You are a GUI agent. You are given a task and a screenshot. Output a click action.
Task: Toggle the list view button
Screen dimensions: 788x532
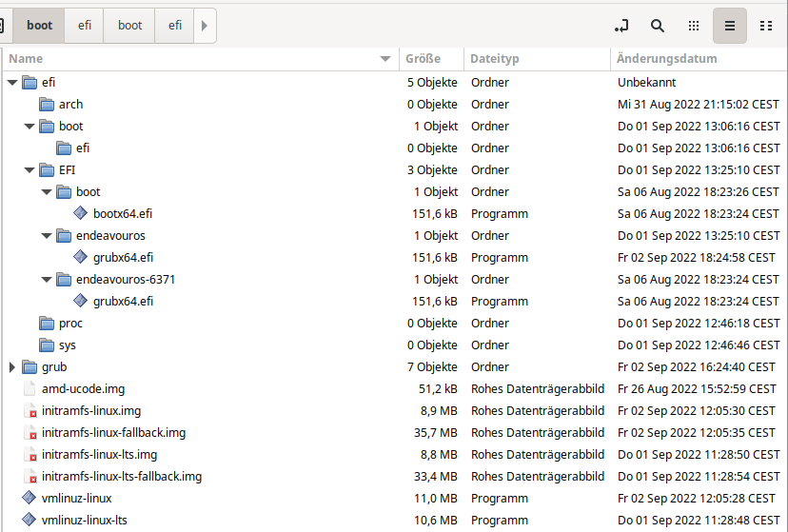pyautogui.click(x=730, y=26)
